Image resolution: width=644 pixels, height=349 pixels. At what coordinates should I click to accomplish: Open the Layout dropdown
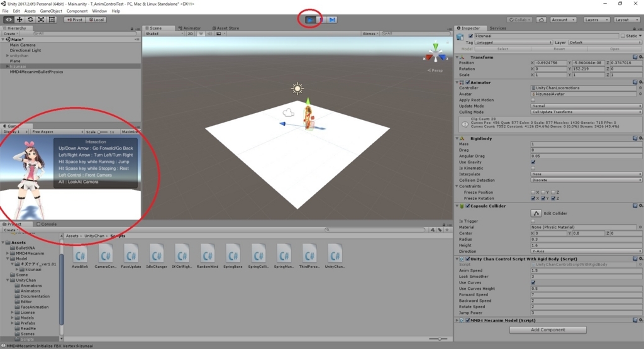626,19
